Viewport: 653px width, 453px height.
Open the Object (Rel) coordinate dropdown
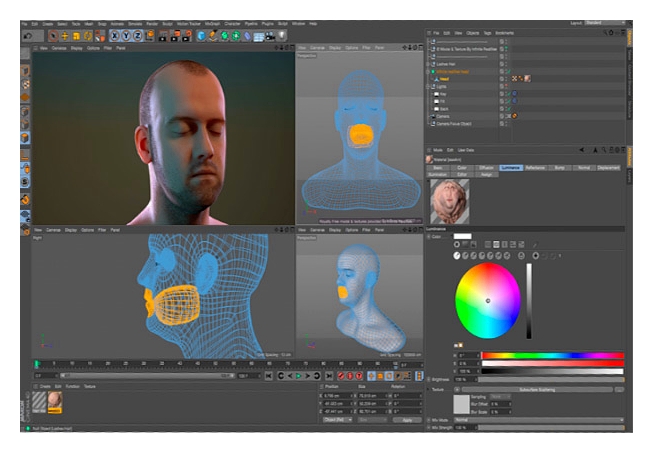pyautogui.click(x=338, y=420)
